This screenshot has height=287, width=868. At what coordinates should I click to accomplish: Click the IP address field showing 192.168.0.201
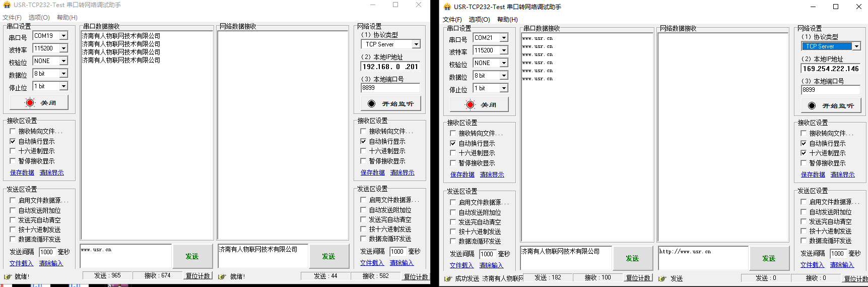coord(390,67)
